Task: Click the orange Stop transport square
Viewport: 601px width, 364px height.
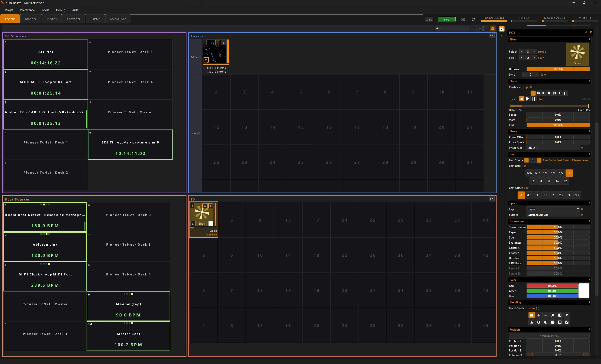Action: point(521,99)
